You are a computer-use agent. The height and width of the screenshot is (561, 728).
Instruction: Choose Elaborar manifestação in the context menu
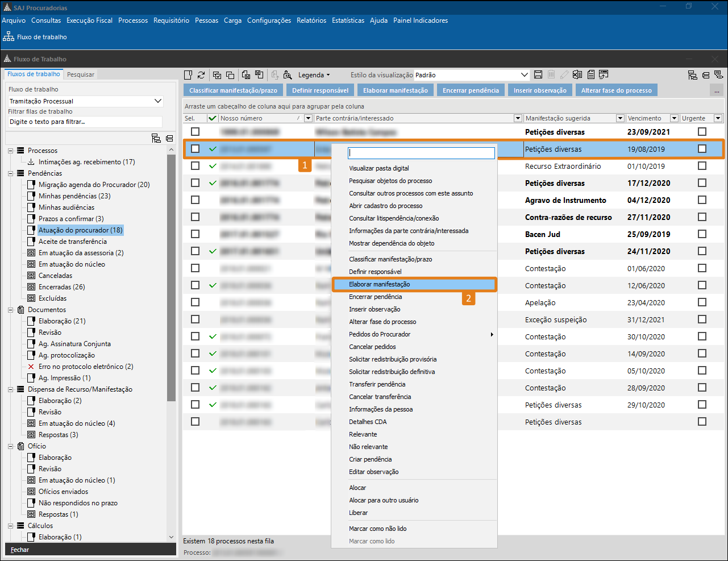coord(379,284)
